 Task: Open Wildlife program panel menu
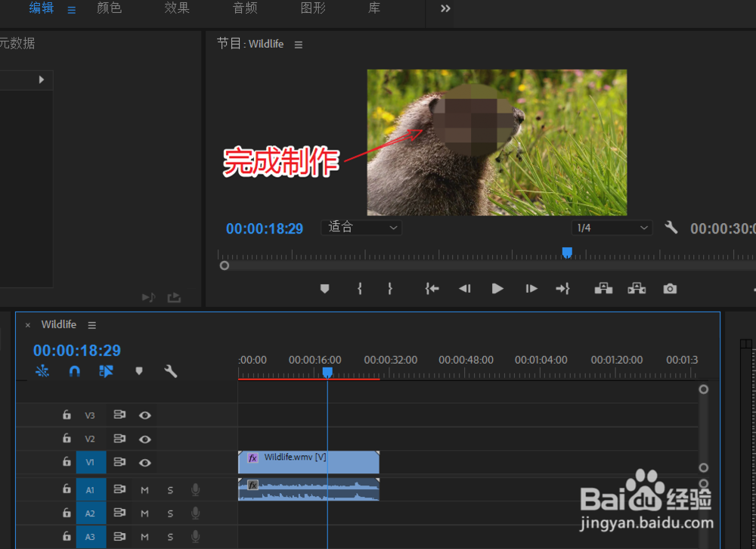click(x=299, y=45)
